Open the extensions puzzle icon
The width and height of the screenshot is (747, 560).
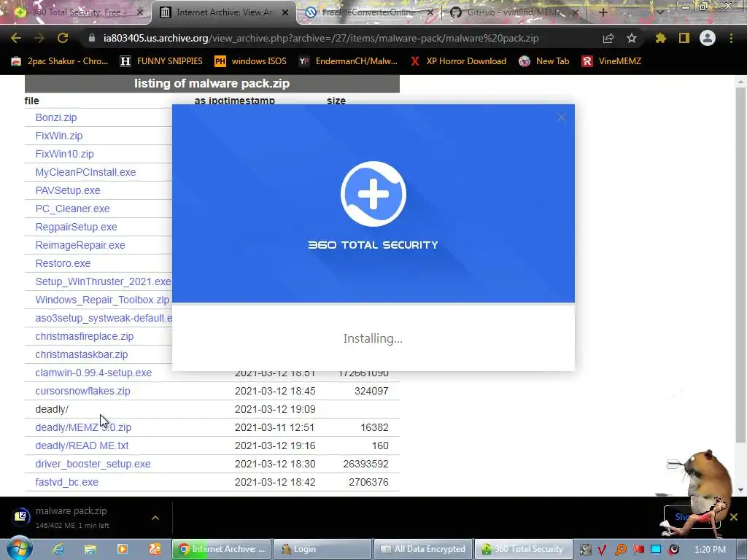(660, 38)
